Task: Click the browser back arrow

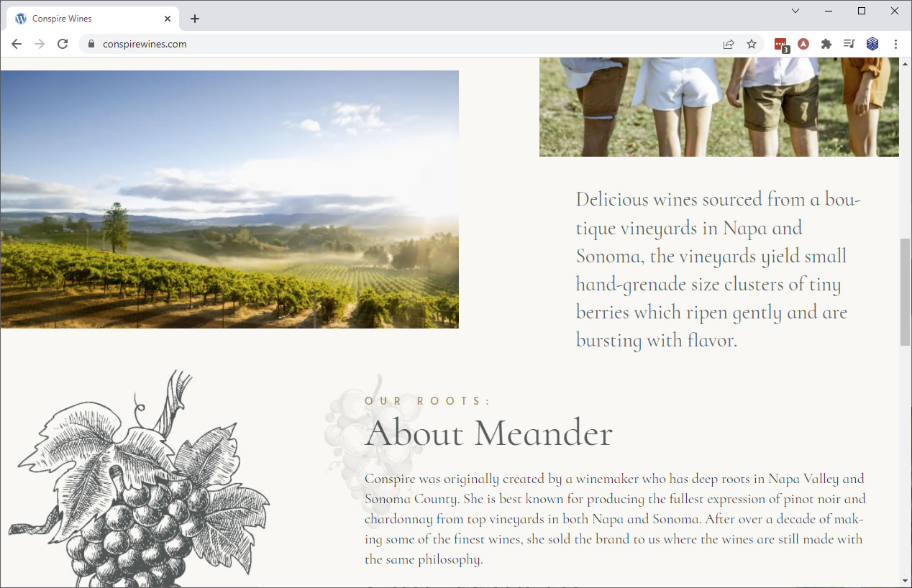Action: (x=17, y=44)
